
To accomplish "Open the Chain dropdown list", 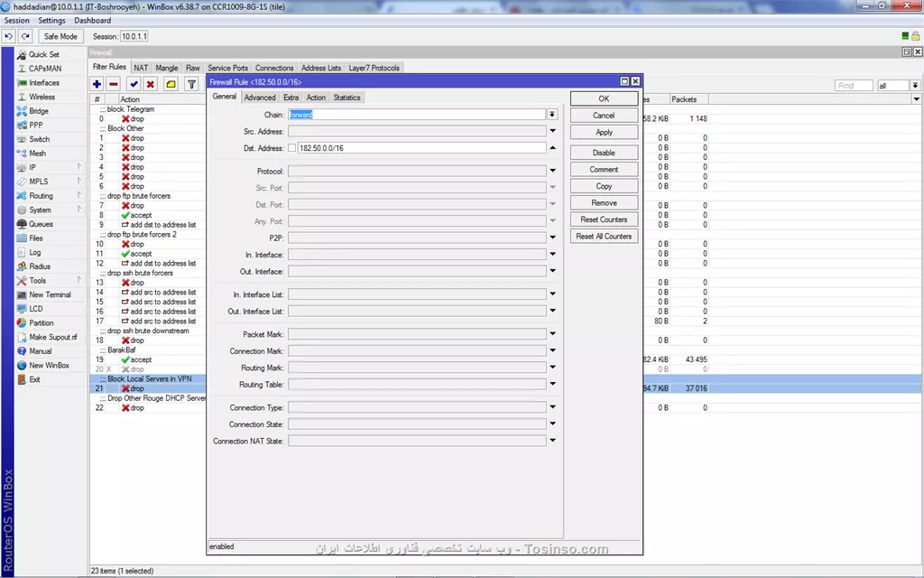I will 552,115.
